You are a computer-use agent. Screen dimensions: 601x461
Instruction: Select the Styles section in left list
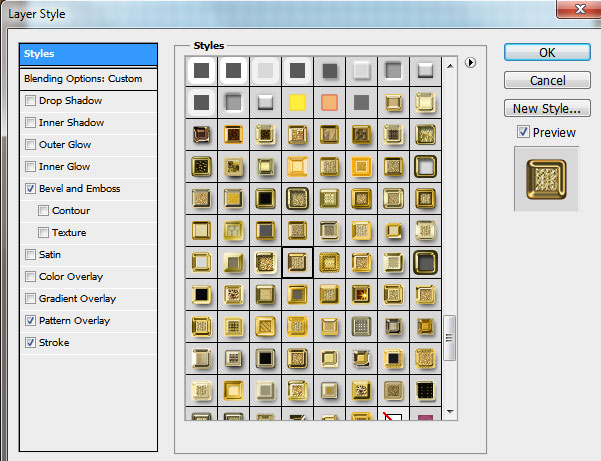(x=88, y=54)
